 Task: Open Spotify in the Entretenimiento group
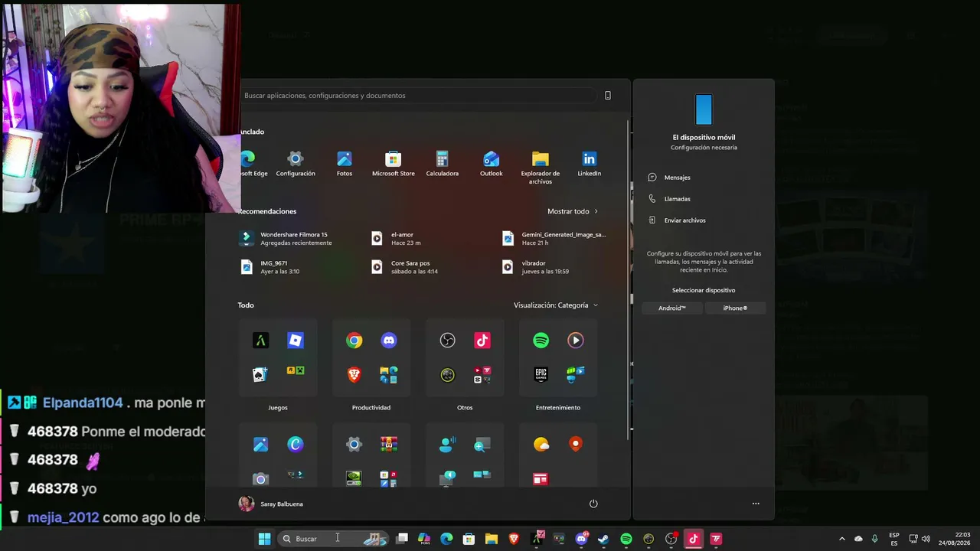[x=541, y=341]
